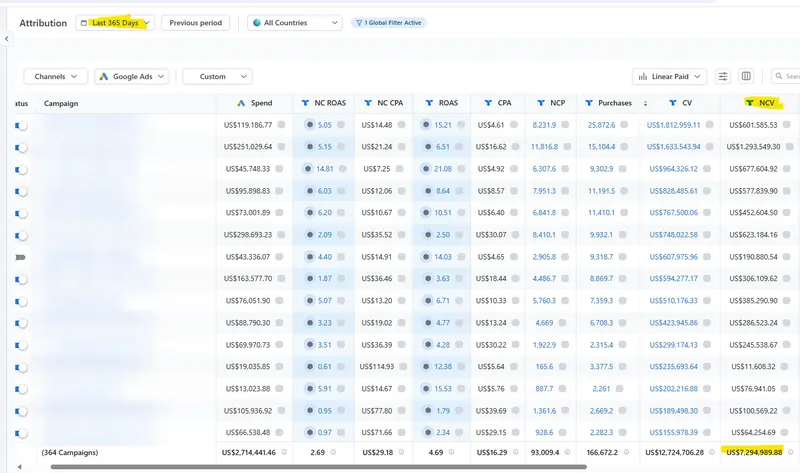Click the scroll-left arrow at table bottom
Image resolution: width=800 pixels, height=473 pixels.
click(20, 466)
